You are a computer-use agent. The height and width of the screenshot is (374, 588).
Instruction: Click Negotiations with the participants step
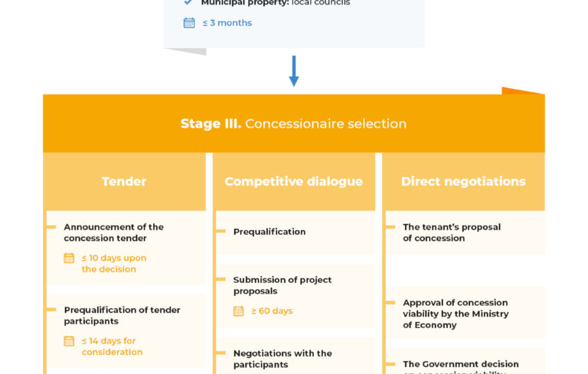click(283, 359)
